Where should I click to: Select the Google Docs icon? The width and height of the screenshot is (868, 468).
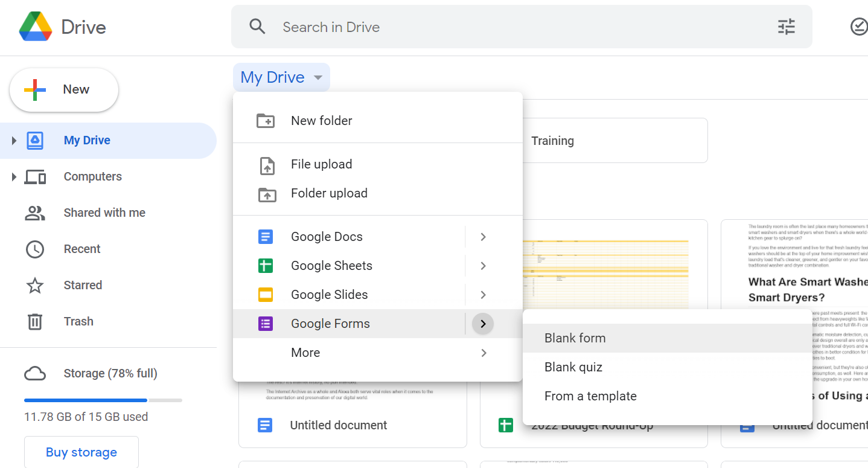coord(266,236)
